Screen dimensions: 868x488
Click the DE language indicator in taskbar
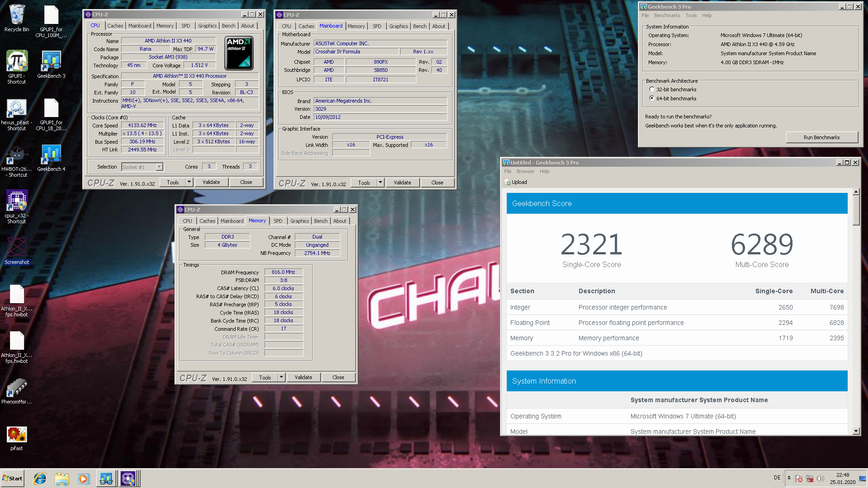(777, 478)
